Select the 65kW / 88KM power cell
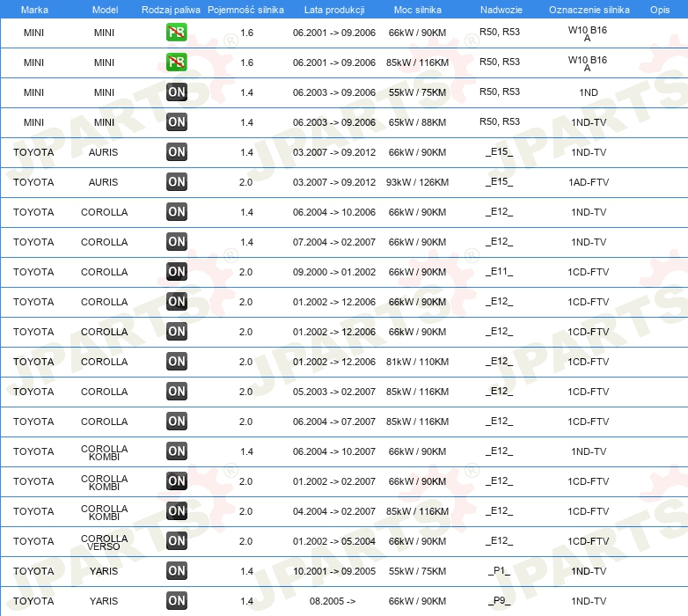 [x=417, y=122]
